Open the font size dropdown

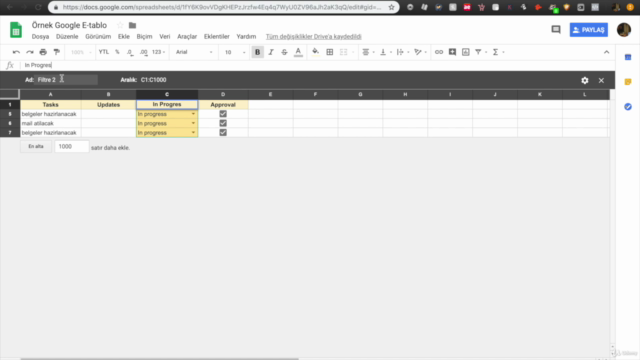pos(235,52)
